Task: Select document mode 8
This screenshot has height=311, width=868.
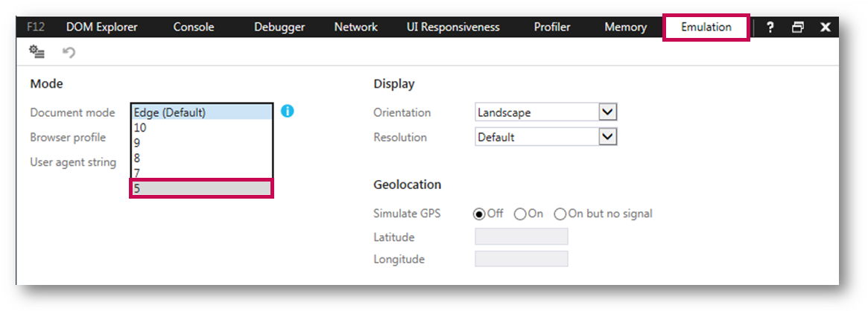Action: coord(202,158)
